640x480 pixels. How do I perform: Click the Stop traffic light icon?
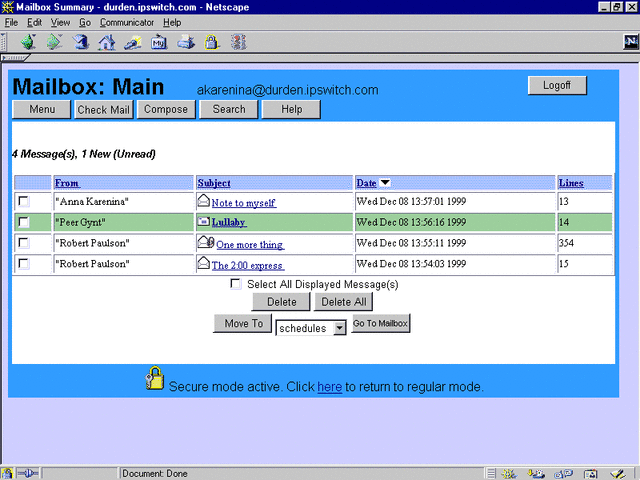coord(239,42)
